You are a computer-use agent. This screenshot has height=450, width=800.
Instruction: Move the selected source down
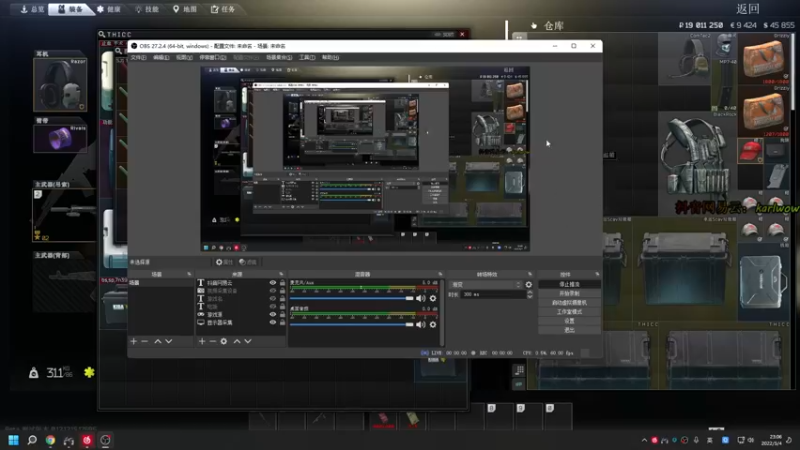(x=248, y=341)
